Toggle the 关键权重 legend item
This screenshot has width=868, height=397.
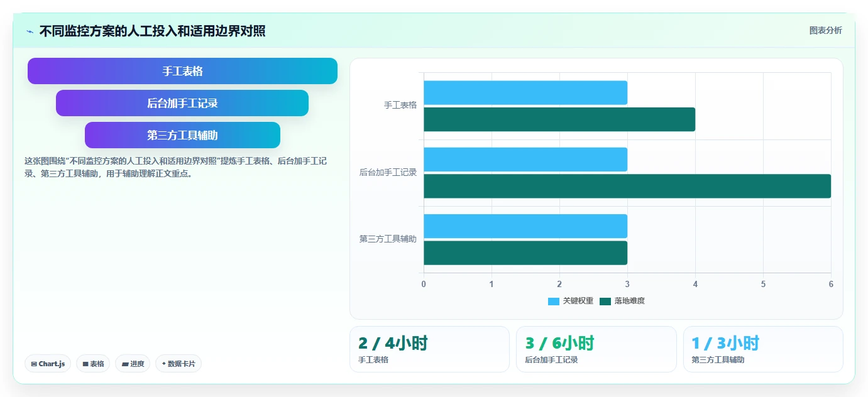571,301
